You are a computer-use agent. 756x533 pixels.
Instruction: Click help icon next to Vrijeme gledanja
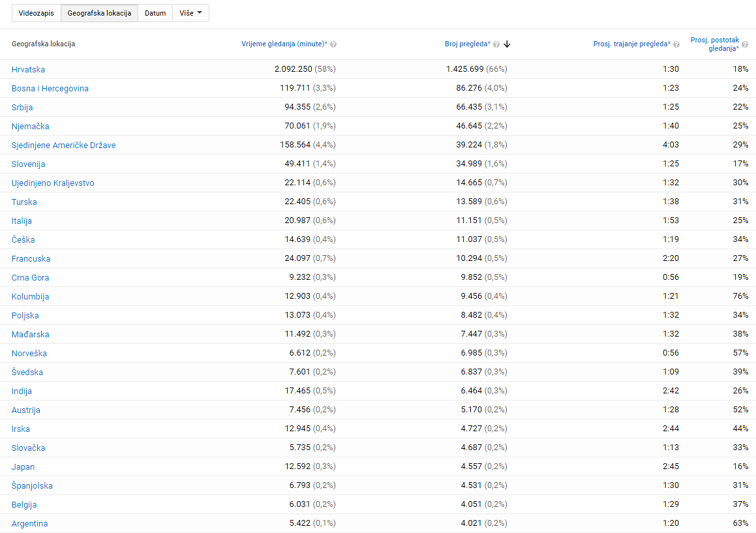(x=333, y=44)
